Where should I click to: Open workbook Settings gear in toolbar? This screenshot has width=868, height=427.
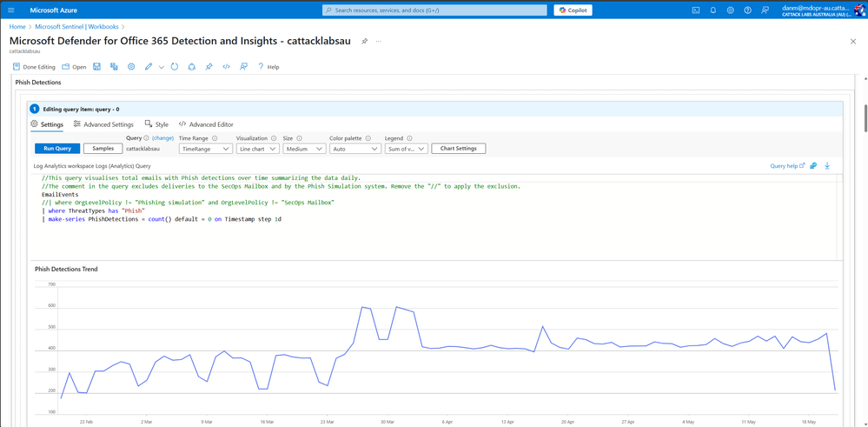tap(131, 67)
